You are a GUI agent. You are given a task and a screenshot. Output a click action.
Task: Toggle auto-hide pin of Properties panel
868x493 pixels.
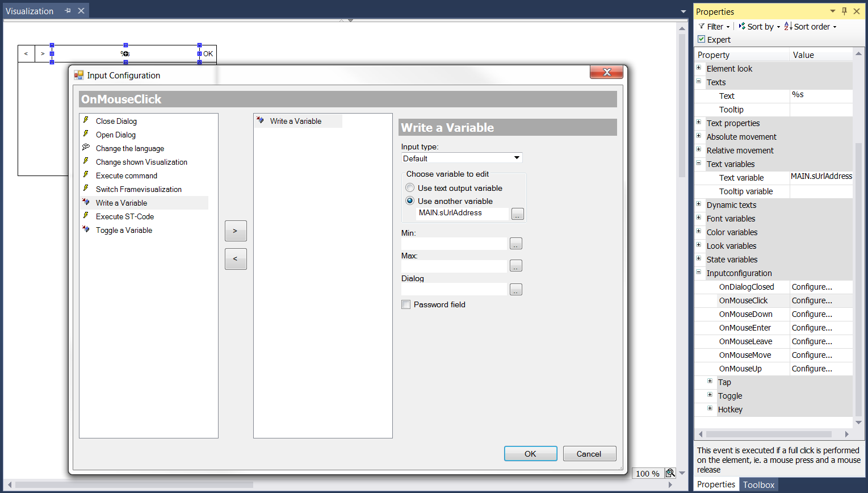[x=844, y=11]
